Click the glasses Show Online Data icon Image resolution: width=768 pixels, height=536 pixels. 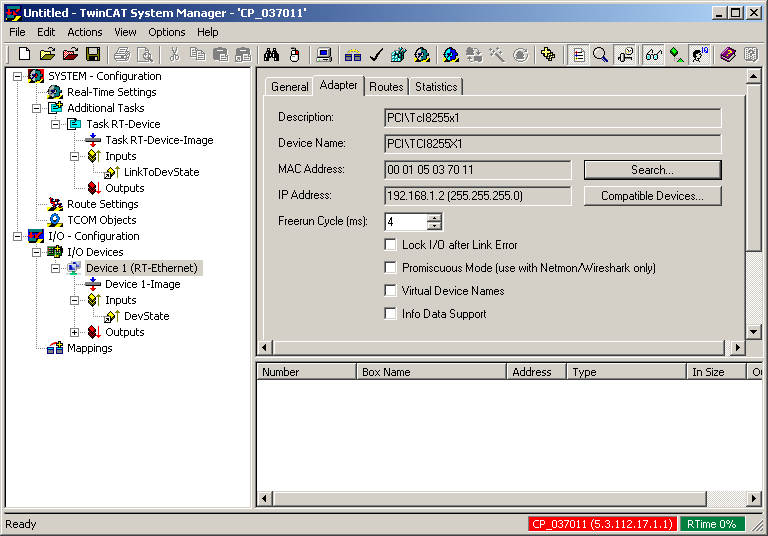pos(654,54)
